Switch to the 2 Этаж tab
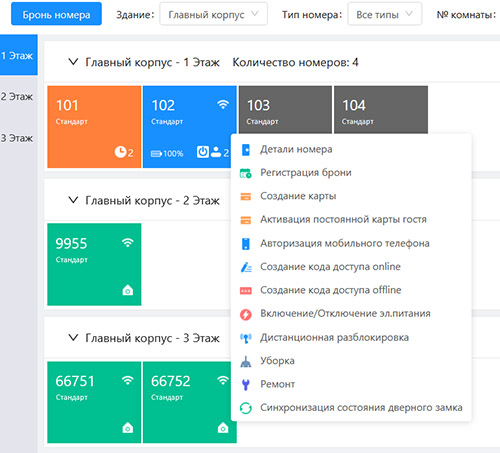Screen dimensions: 500x453 tap(17, 97)
